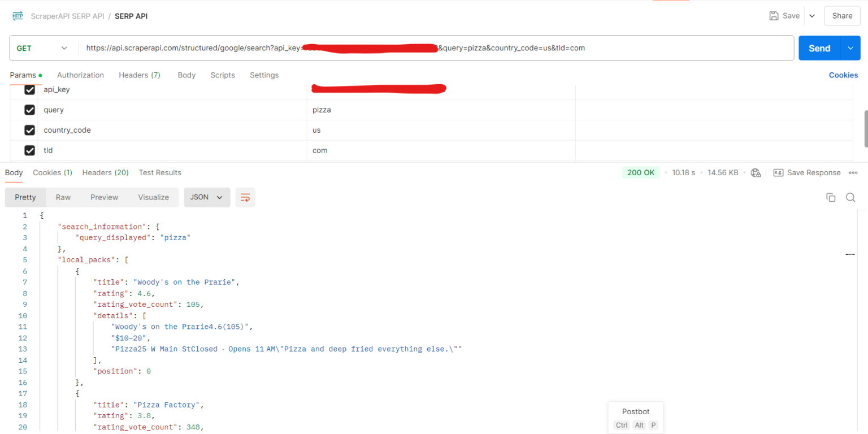Open the Send options dropdown arrow
This screenshot has width=868, height=434.
click(850, 48)
